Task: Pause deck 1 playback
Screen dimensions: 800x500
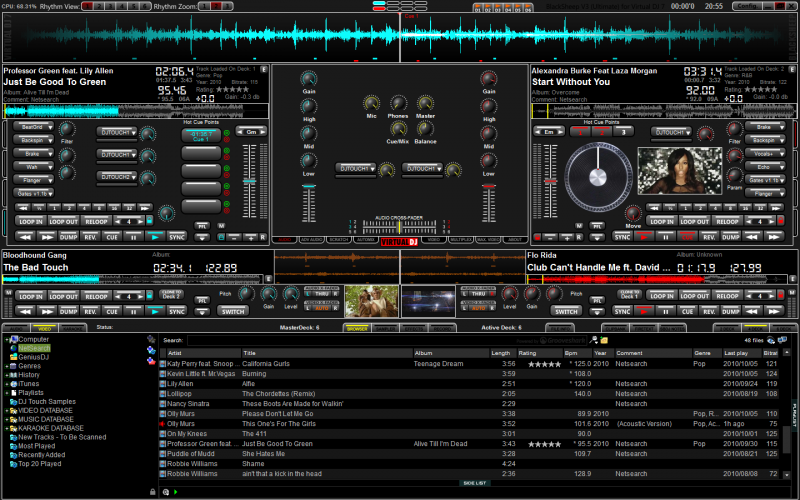Action: (x=133, y=237)
